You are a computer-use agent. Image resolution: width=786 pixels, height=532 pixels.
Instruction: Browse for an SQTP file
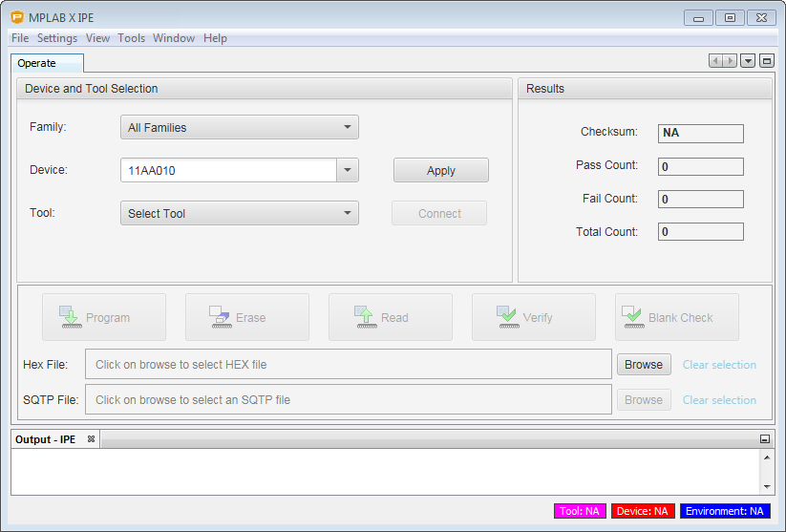[644, 399]
